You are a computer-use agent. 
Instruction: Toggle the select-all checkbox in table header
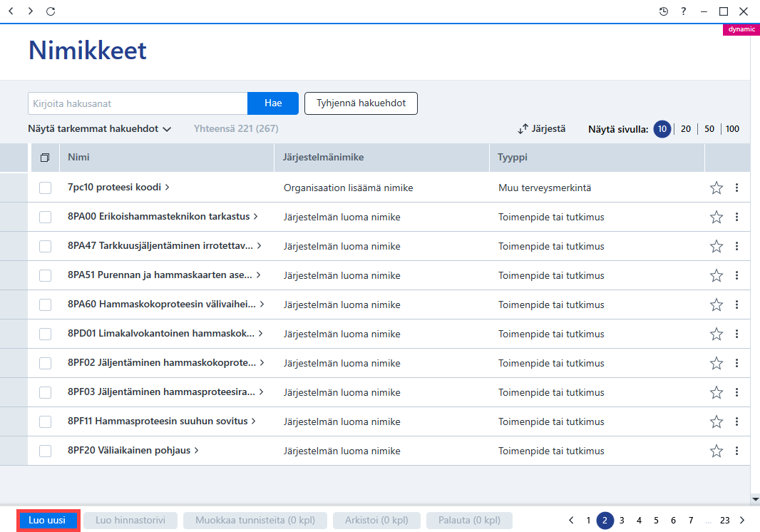(45, 158)
